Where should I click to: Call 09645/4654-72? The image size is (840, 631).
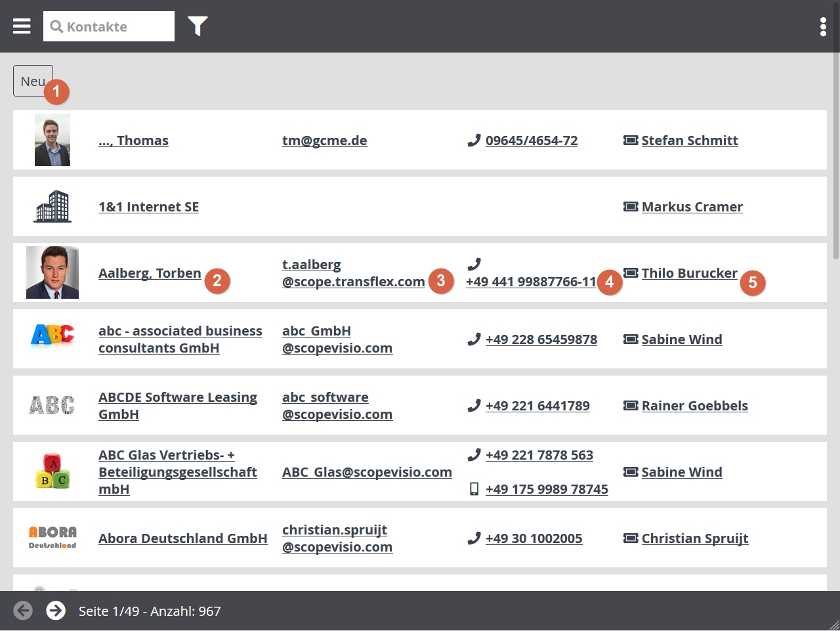tap(532, 141)
